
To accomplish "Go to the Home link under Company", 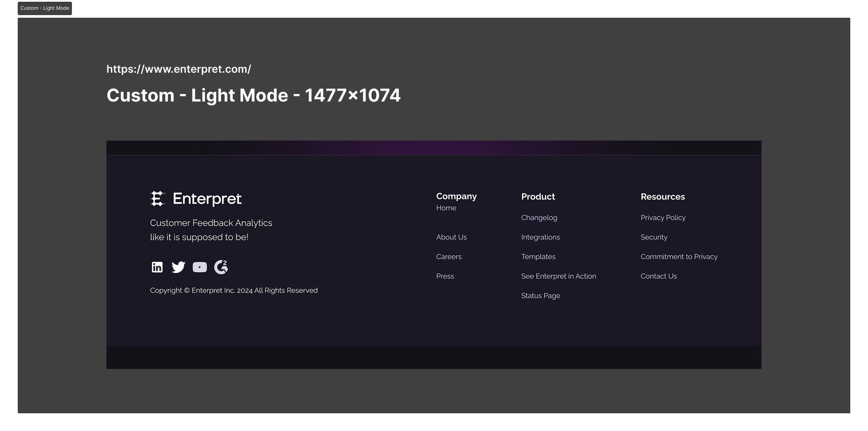I will [446, 208].
